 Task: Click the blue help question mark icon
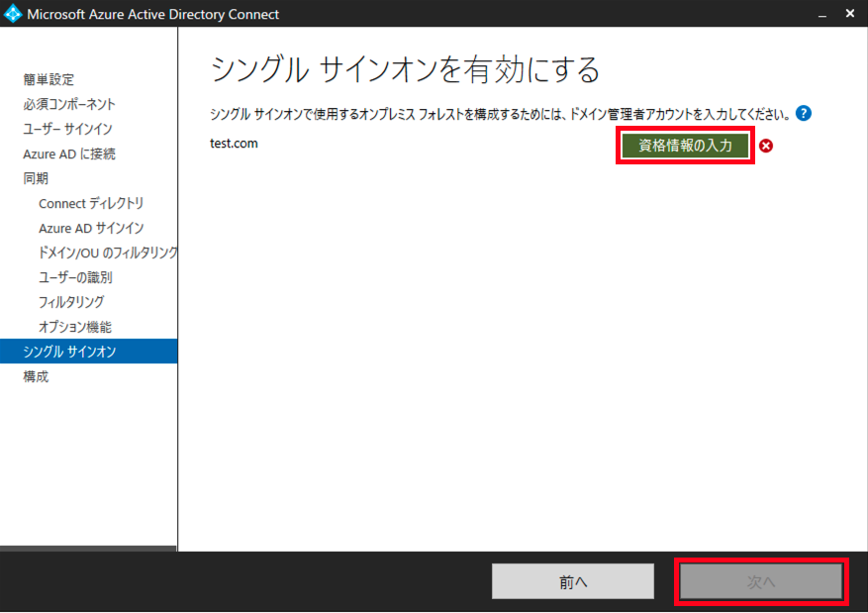click(x=804, y=114)
